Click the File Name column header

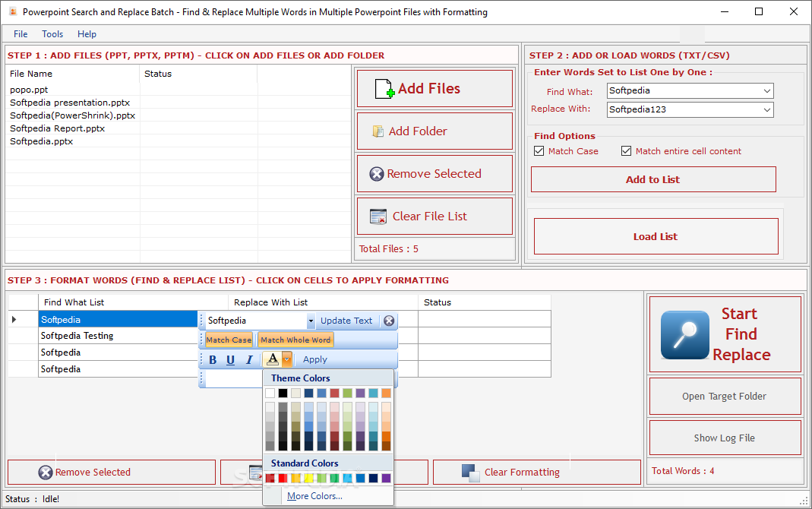coord(72,74)
